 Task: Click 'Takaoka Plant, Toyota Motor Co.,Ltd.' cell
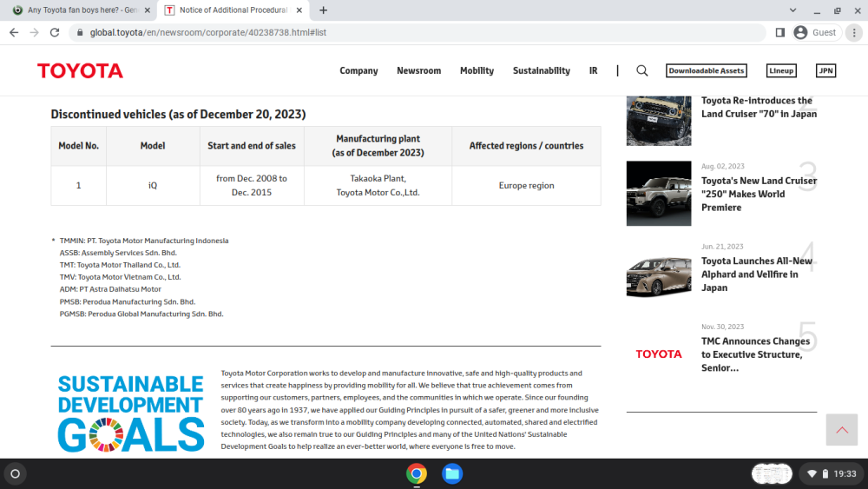click(378, 186)
